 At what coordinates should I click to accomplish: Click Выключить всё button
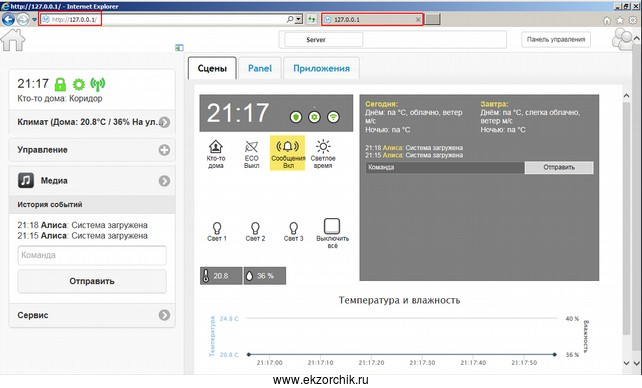coord(332,233)
